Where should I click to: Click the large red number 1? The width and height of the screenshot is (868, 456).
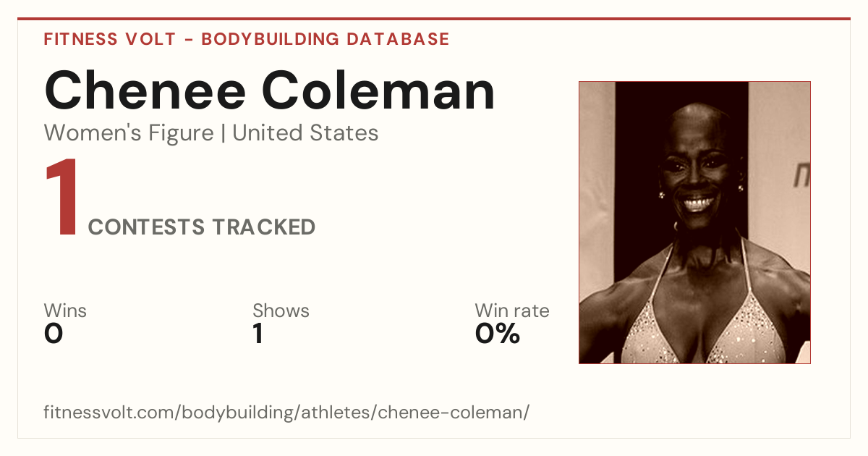(x=61, y=199)
